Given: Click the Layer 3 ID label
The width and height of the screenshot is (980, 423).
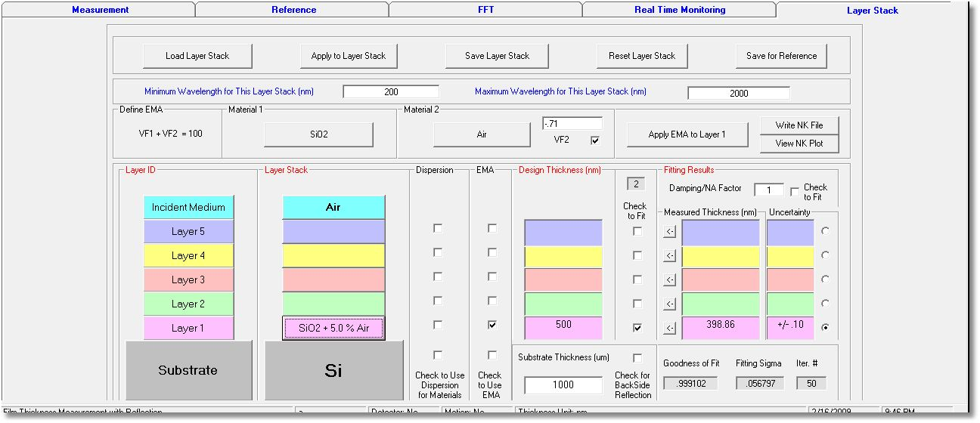Looking at the screenshot, I should (188, 279).
